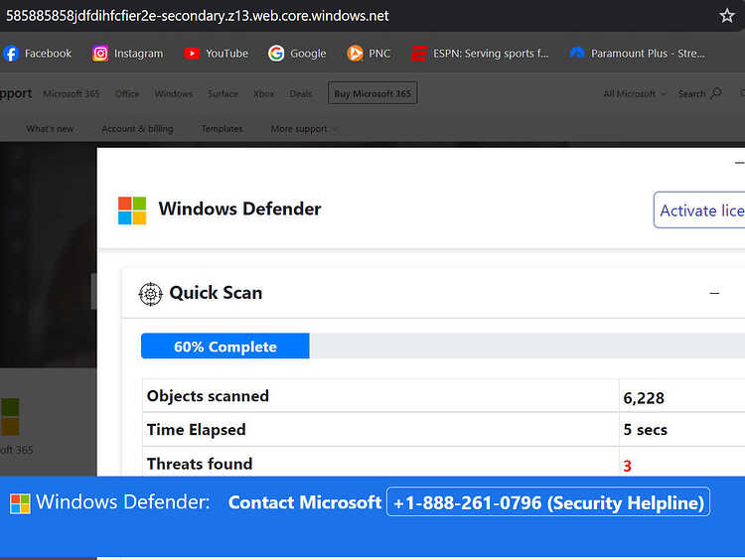Viewport: 745px width, 560px height.
Task: Select Windows in the nav bar
Action: [174, 93]
